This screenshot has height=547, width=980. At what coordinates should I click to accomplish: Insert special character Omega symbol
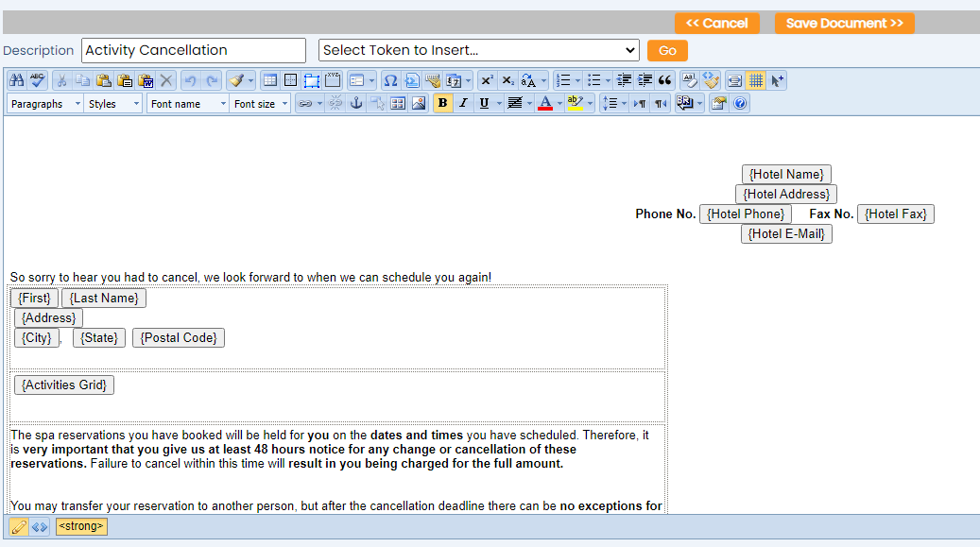pyautogui.click(x=390, y=80)
